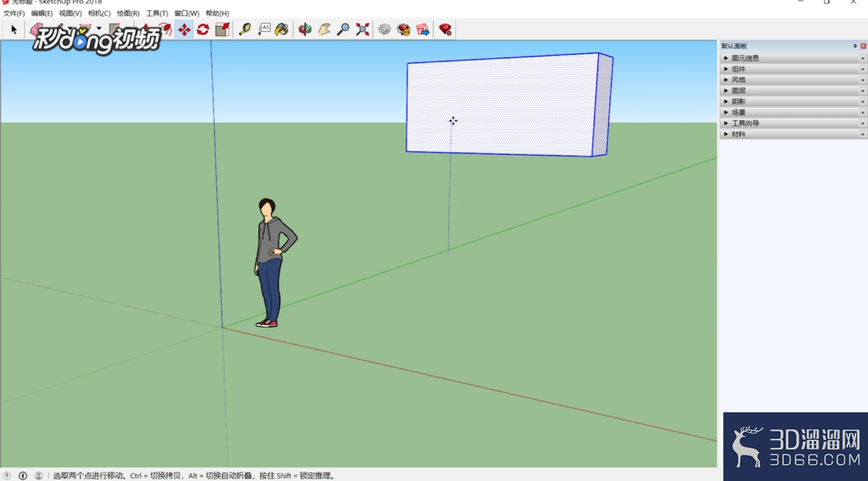The image size is (868, 481).
Task: Pin the 默认面板 tray
Action: 855,46
